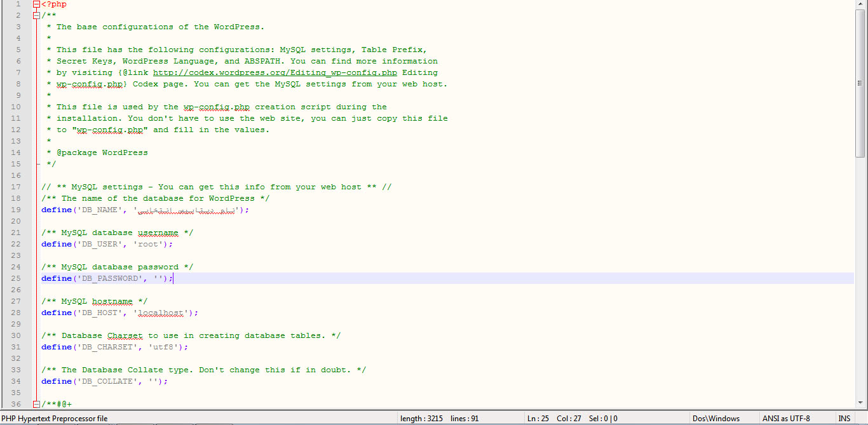Image resolution: width=868 pixels, height=425 pixels.
Task: Click the 'MySQL database password' comment
Action: point(118,267)
